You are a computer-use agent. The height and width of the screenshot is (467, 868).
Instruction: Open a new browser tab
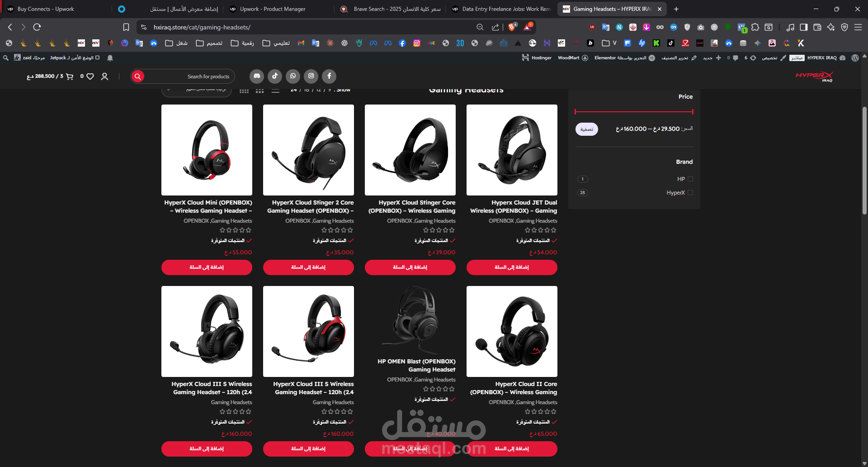pos(676,9)
